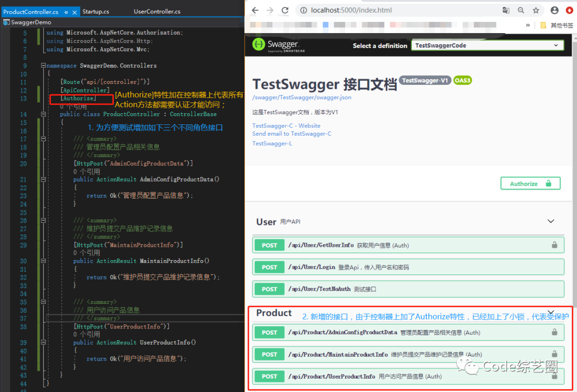The height and width of the screenshot is (392, 577).
Task: Open the TestSwagger-C - Website link
Action: coord(286,126)
